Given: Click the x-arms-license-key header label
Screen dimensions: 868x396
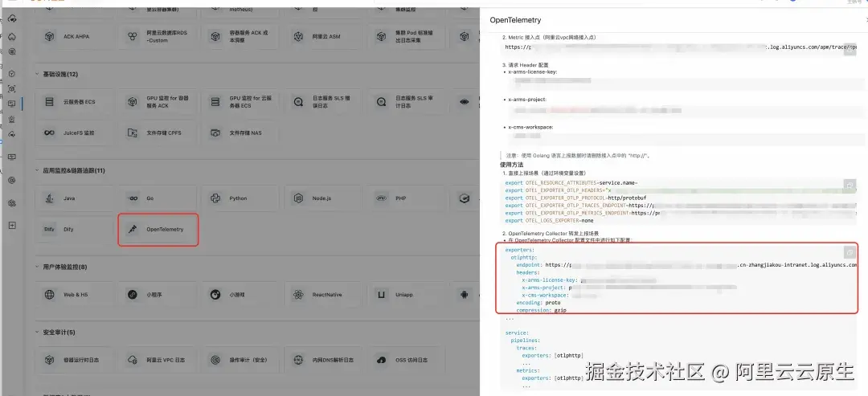Looking at the screenshot, I should [x=533, y=71].
